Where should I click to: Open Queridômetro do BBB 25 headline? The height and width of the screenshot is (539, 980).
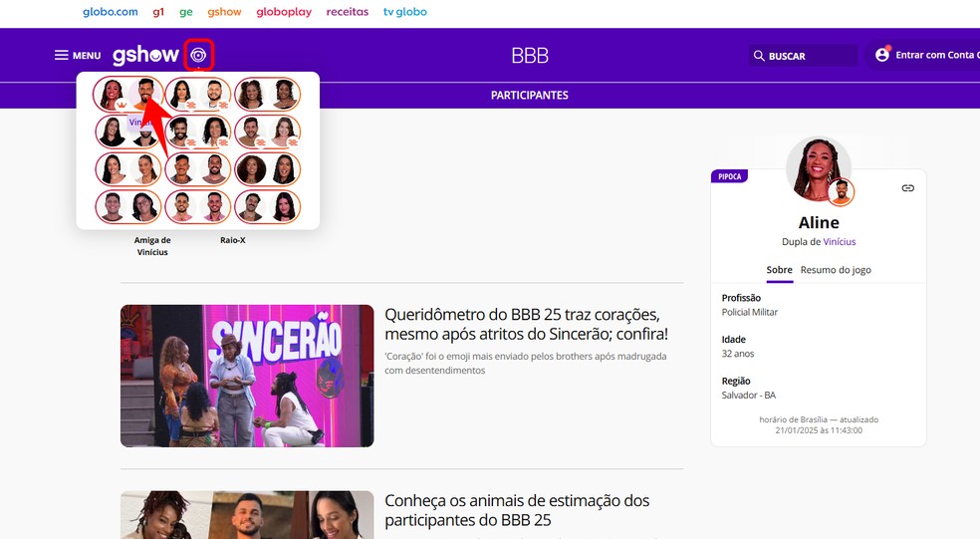coord(526,324)
